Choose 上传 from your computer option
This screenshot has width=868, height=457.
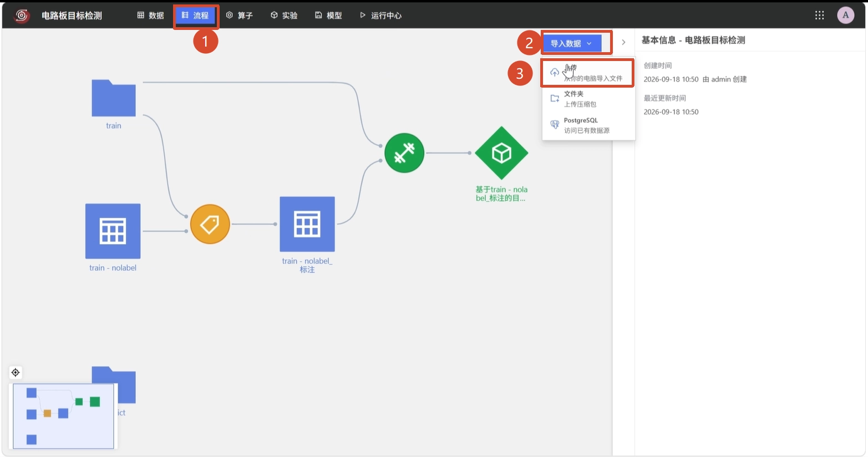pos(588,73)
